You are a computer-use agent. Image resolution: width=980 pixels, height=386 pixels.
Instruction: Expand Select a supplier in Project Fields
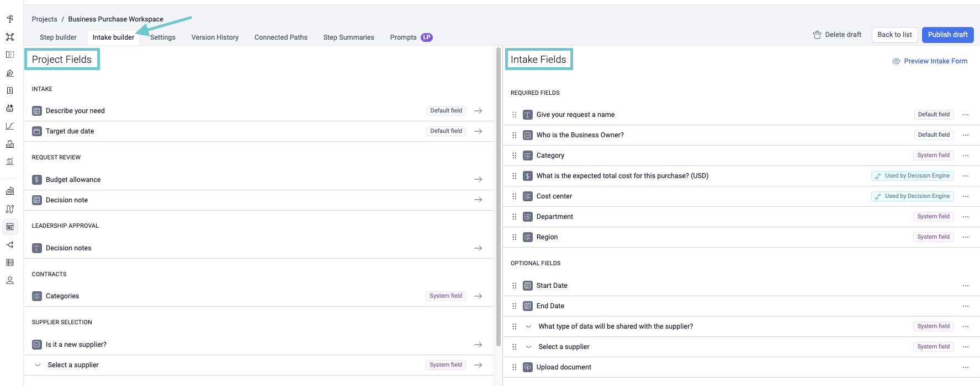pyautogui.click(x=38, y=365)
